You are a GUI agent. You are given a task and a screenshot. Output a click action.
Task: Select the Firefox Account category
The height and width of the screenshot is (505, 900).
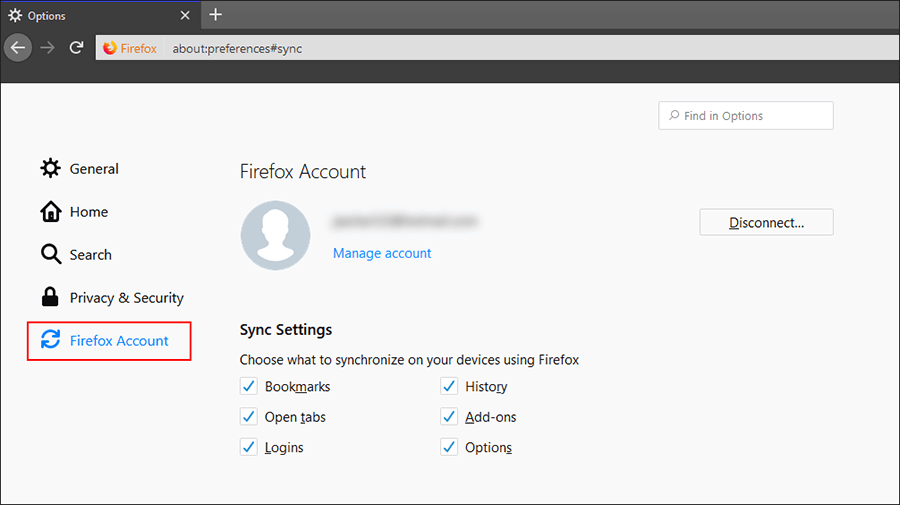tap(109, 341)
